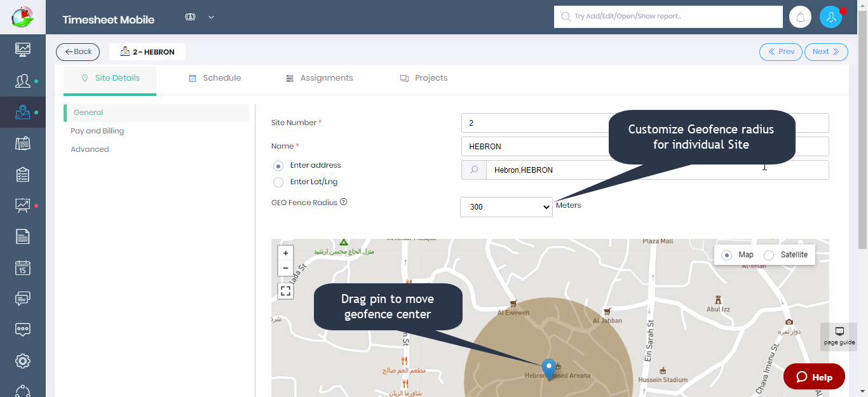868x397 pixels.
Task: Click the '2 - HEBRON' site title
Action: coord(147,52)
